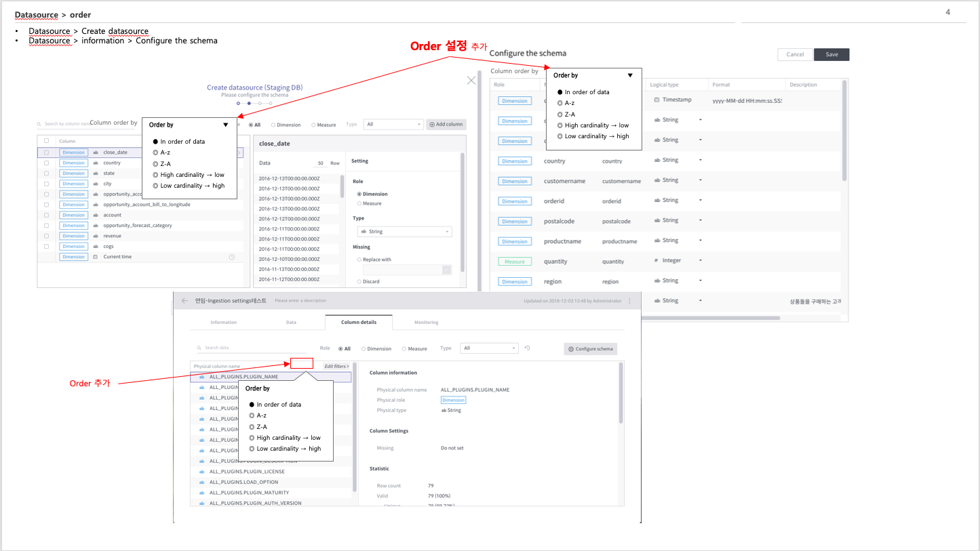Select the Discard radio under Missing
Viewport: 980px width, 551px height.
pos(359,281)
